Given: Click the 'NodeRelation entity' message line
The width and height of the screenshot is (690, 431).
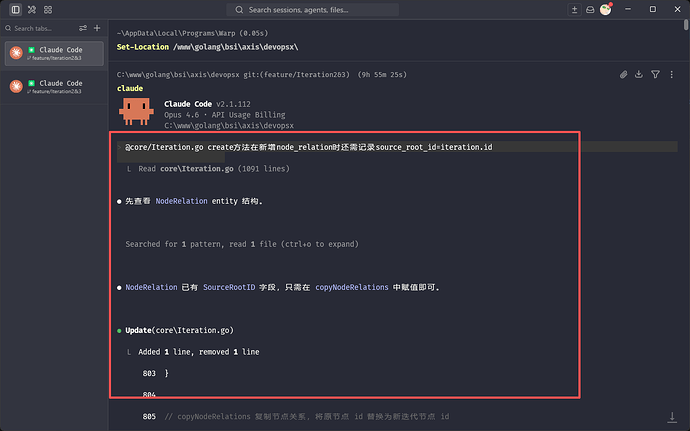Looking at the screenshot, I should 194,201.
